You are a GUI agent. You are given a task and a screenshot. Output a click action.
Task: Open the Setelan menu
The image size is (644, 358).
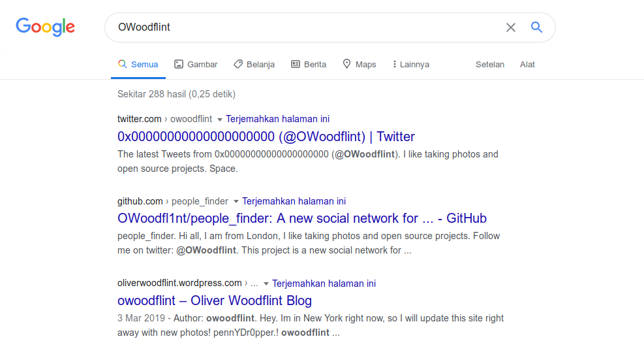click(x=489, y=65)
